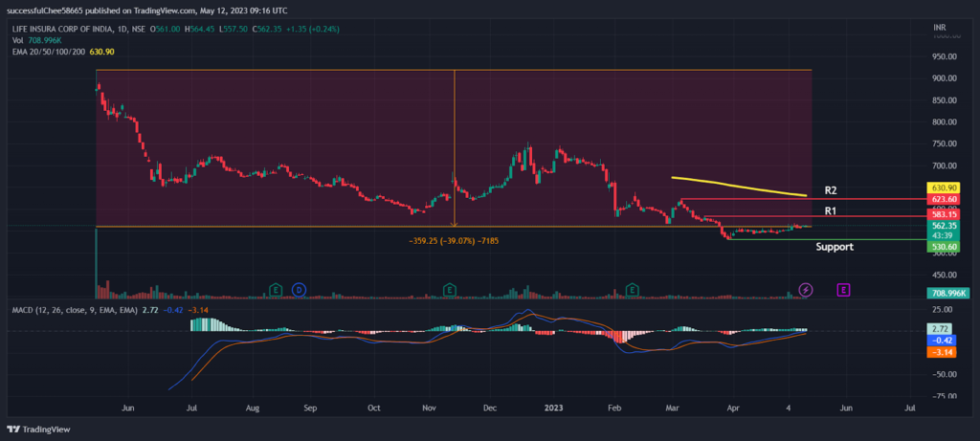Click the LIFE INSURA CORP OF INDIA symbol title

pos(63,29)
